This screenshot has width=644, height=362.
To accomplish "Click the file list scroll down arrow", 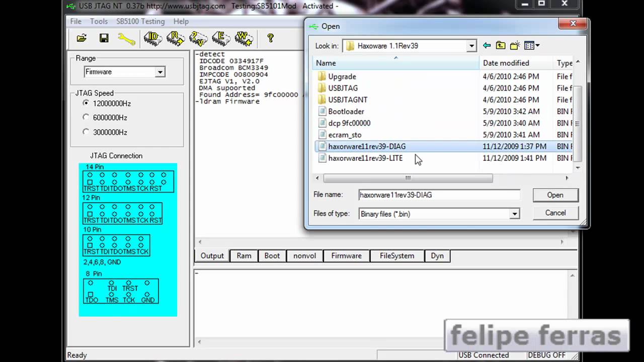I will click(x=578, y=167).
